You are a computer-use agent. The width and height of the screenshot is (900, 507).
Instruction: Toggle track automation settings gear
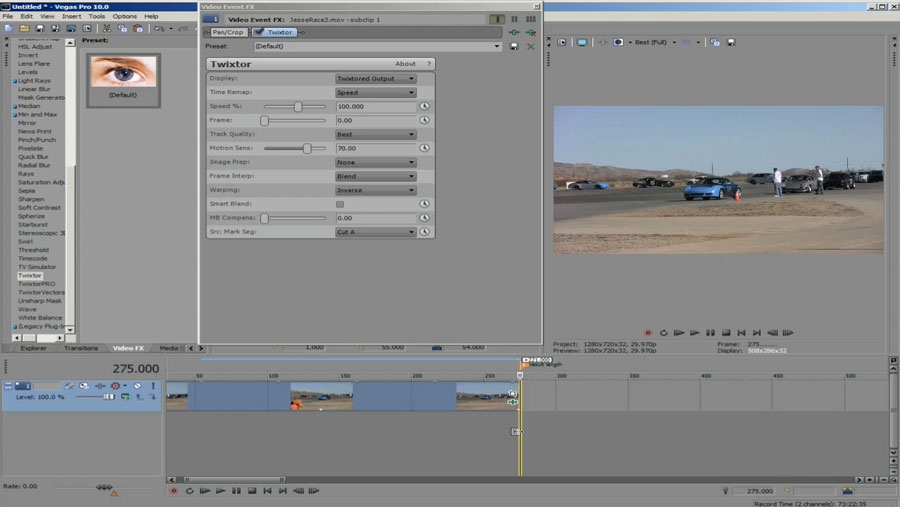(x=115, y=386)
